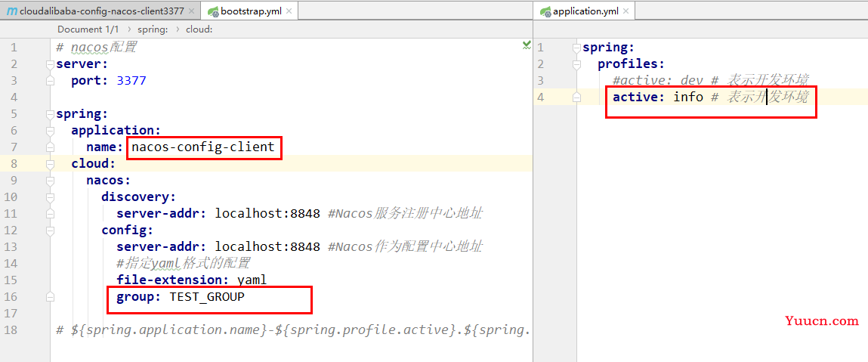Collapse the 'discovery:' block fold marker
The width and height of the screenshot is (868, 362).
(x=51, y=197)
